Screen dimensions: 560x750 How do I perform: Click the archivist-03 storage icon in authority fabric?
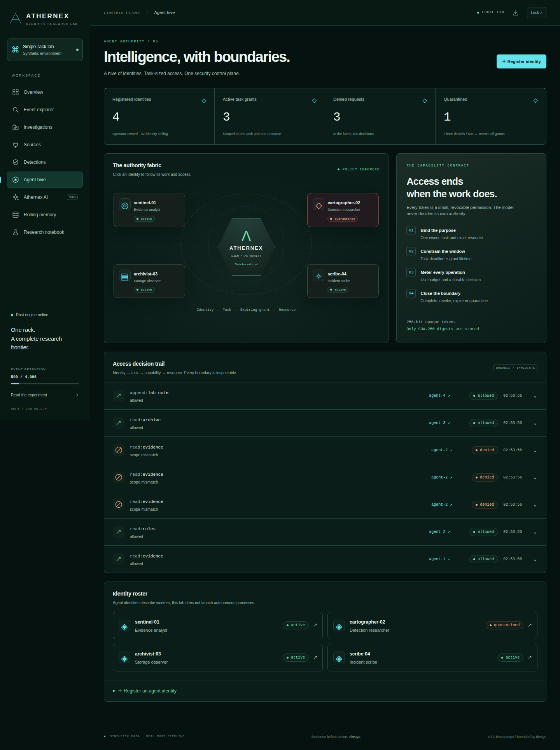(x=125, y=277)
